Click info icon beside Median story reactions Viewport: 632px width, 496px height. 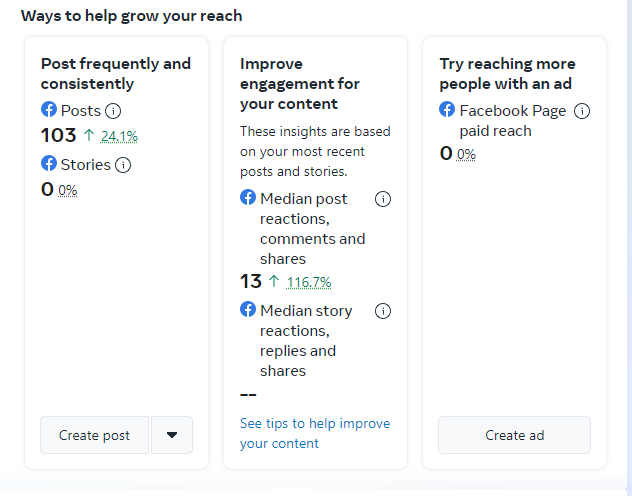coord(382,311)
